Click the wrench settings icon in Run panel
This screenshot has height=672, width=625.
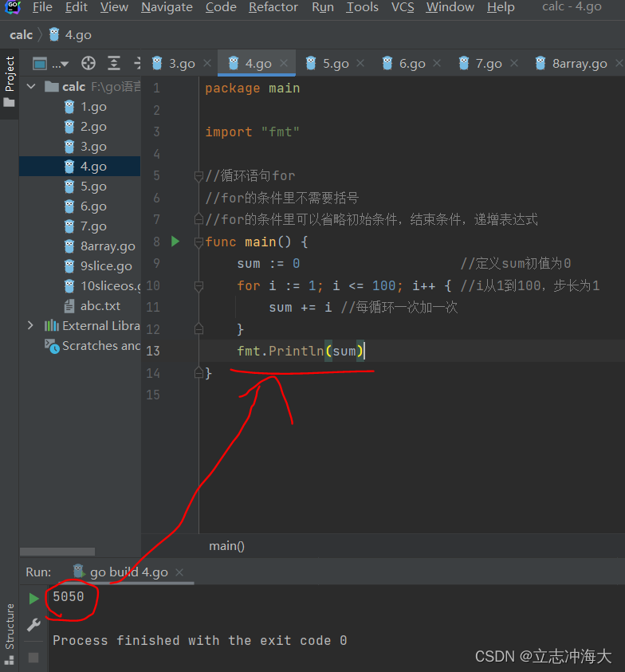pyautogui.click(x=33, y=625)
